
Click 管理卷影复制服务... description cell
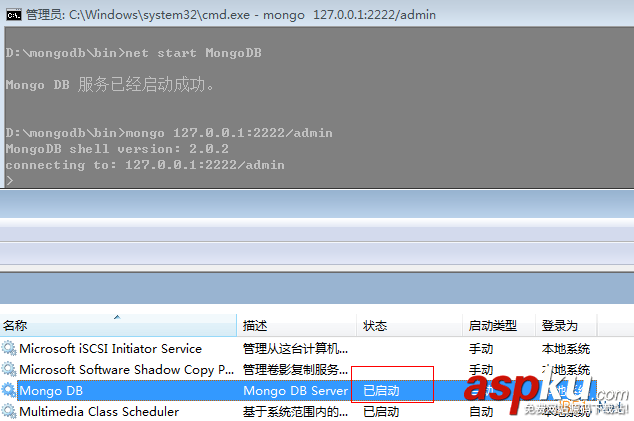point(295,369)
